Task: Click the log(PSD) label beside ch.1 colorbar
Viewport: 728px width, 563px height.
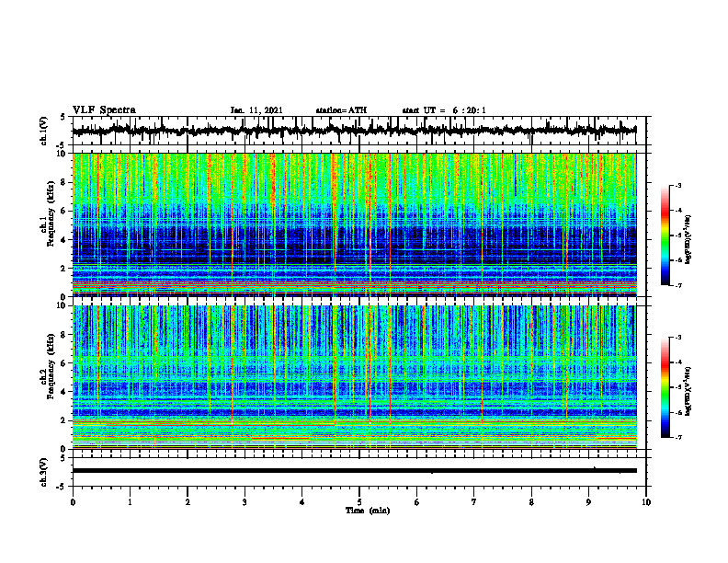Action: click(688, 240)
